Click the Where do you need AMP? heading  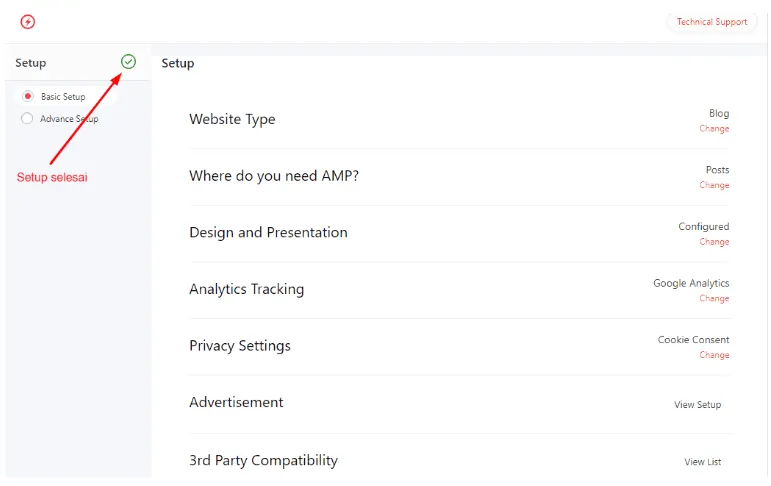pos(273,176)
